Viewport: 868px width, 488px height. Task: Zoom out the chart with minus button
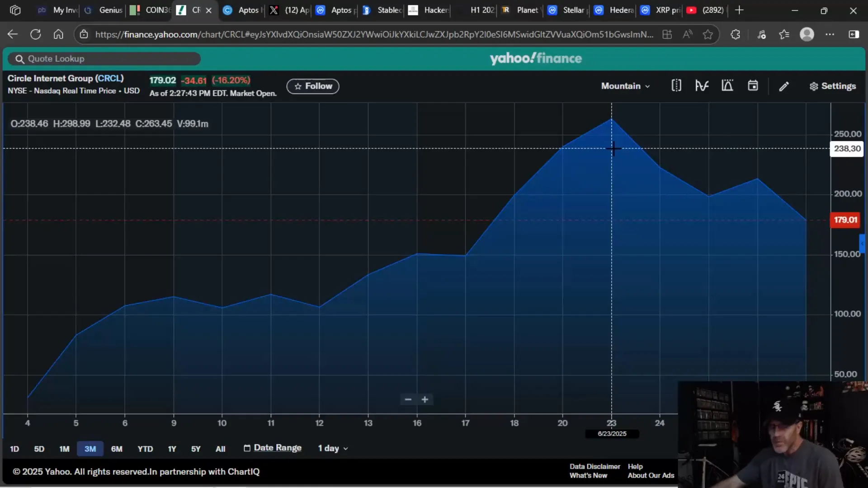point(408,399)
